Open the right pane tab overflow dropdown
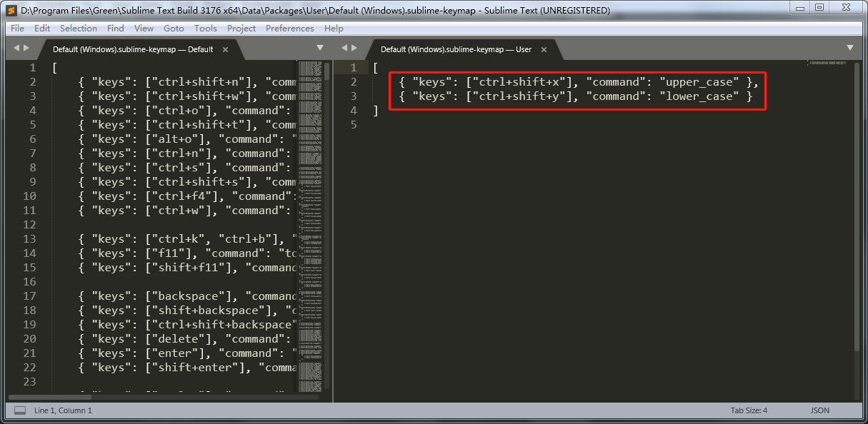The image size is (868, 424). tap(849, 47)
